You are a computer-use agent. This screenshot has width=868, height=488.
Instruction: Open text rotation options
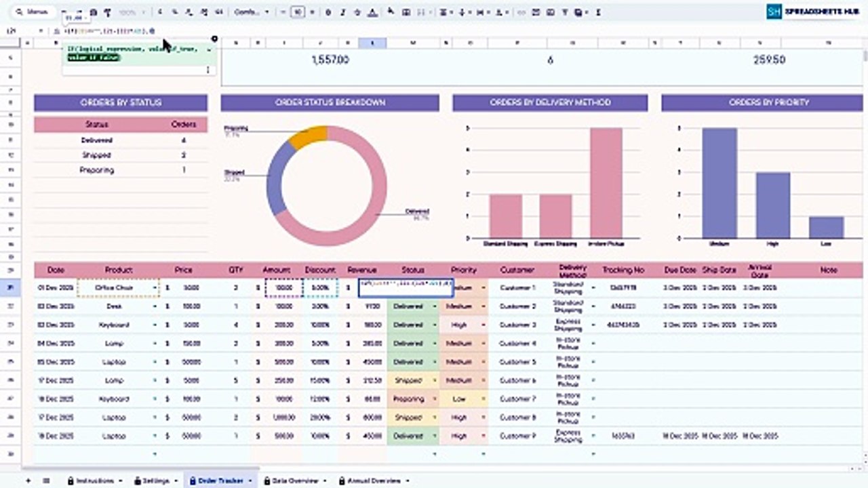click(501, 12)
